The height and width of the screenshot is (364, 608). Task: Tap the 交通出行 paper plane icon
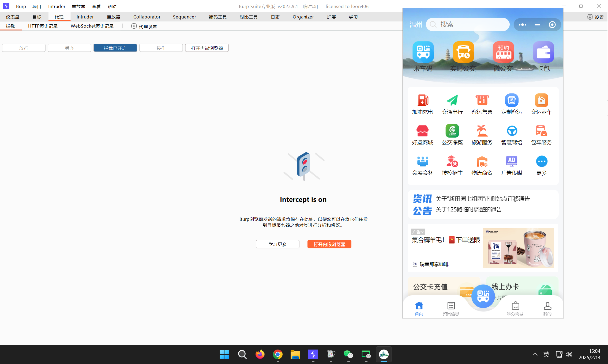[452, 101]
